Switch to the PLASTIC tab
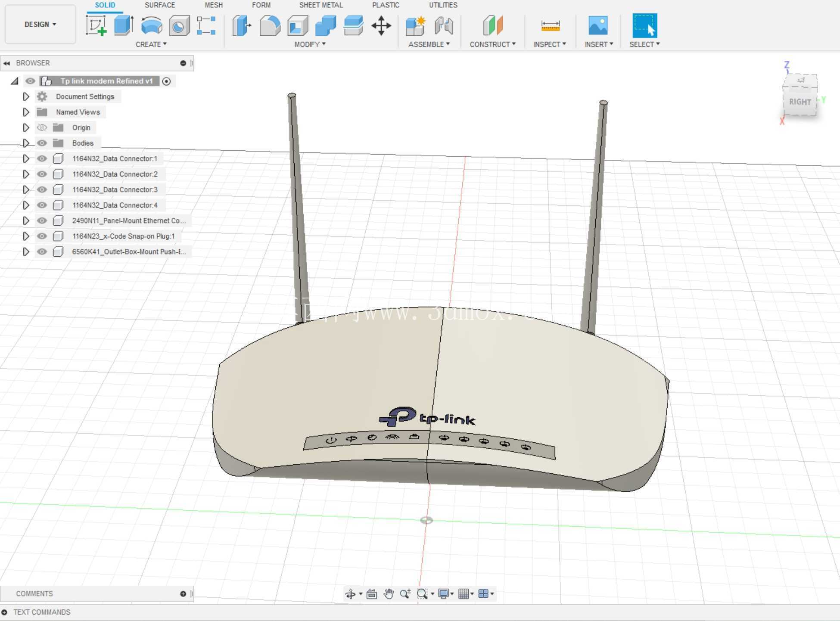The height and width of the screenshot is (621, 840). point(386,5)
